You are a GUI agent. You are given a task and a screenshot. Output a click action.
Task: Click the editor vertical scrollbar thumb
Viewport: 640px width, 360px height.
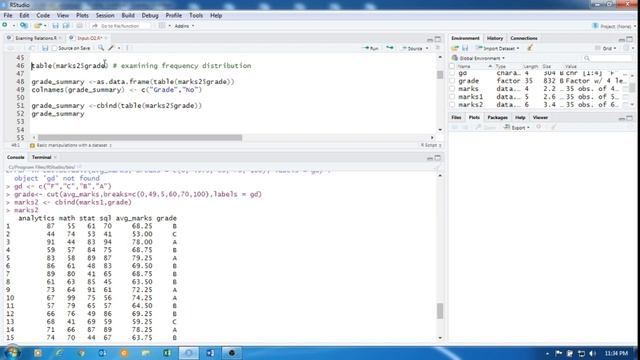[440, 75]
